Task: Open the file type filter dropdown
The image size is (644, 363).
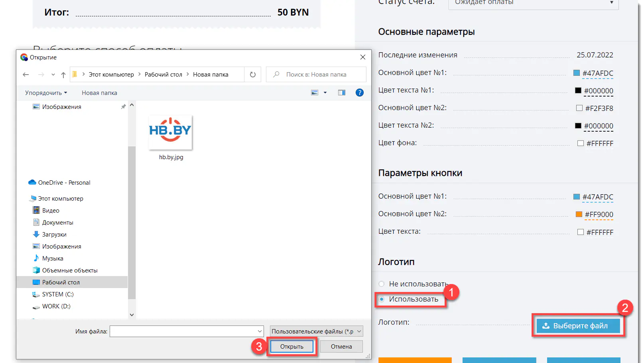Action: tap(316, 331)
